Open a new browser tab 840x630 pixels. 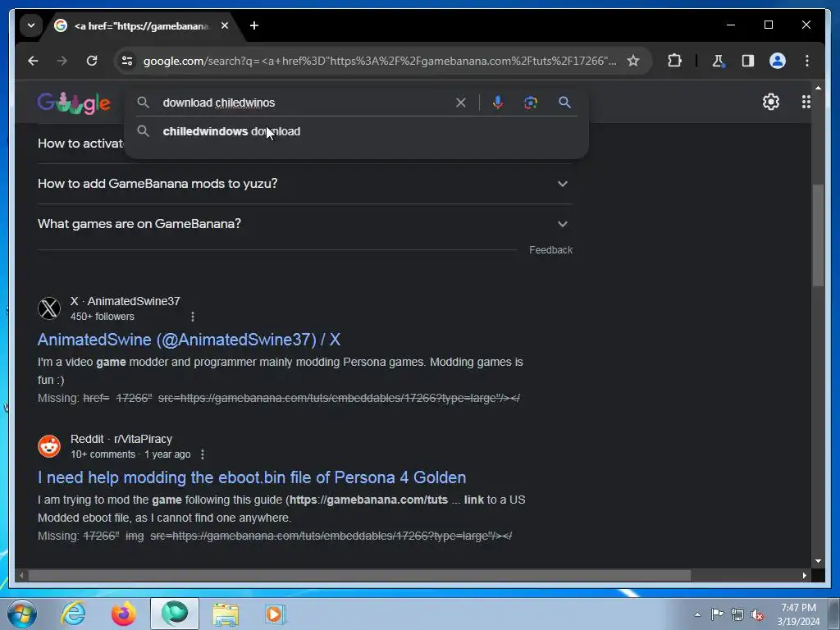point(254,25)
